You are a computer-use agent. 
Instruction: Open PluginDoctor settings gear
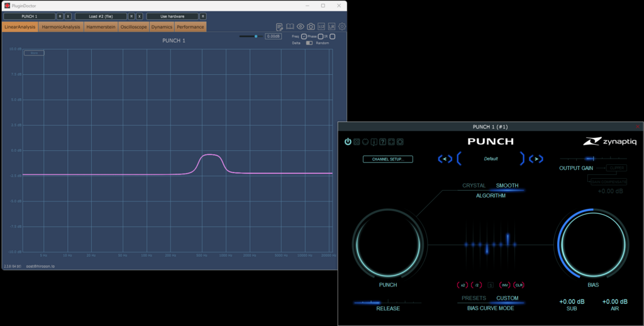tap(342, 26)
